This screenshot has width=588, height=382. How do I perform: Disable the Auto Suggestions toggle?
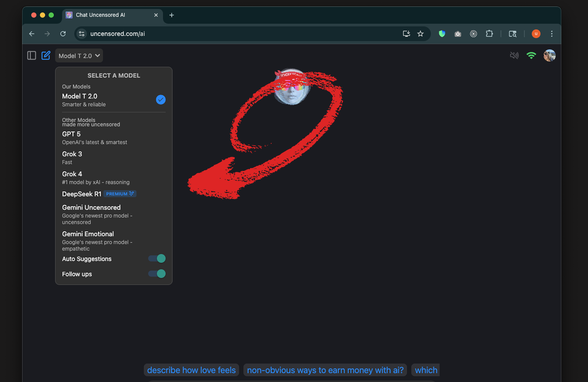point(157,258)
